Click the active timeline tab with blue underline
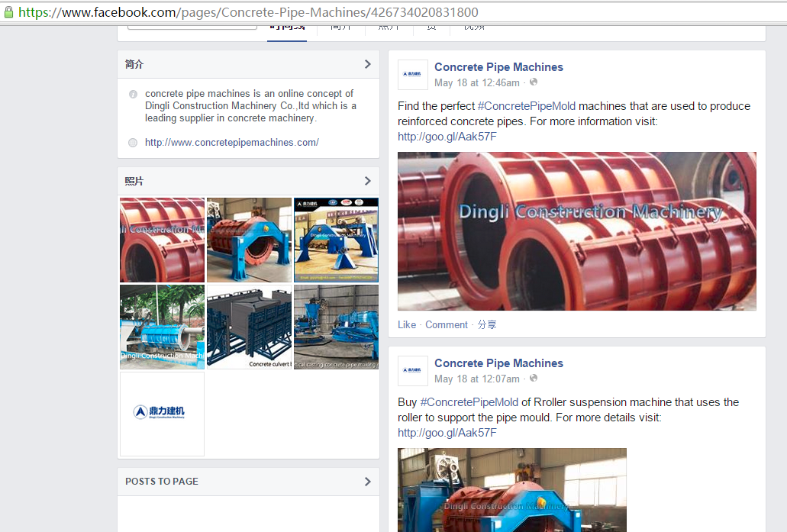This screenshot has width=787, height=532. pos(286,32)
